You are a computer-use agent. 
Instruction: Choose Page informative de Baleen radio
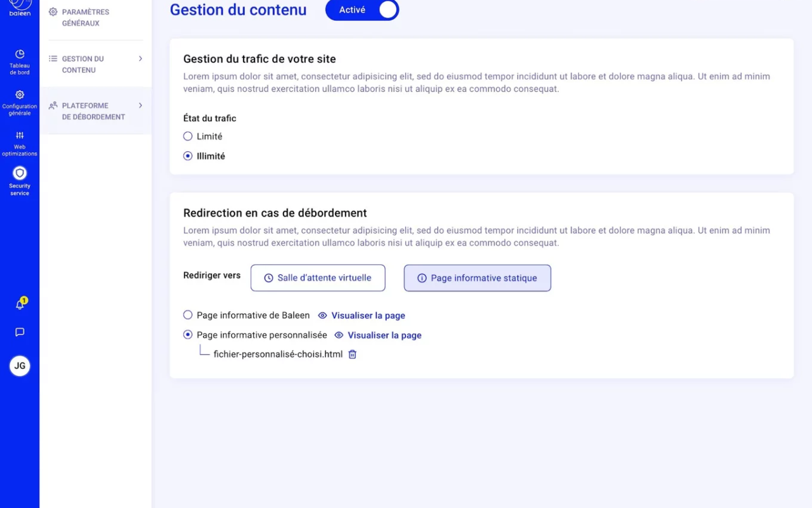(188, 315)
